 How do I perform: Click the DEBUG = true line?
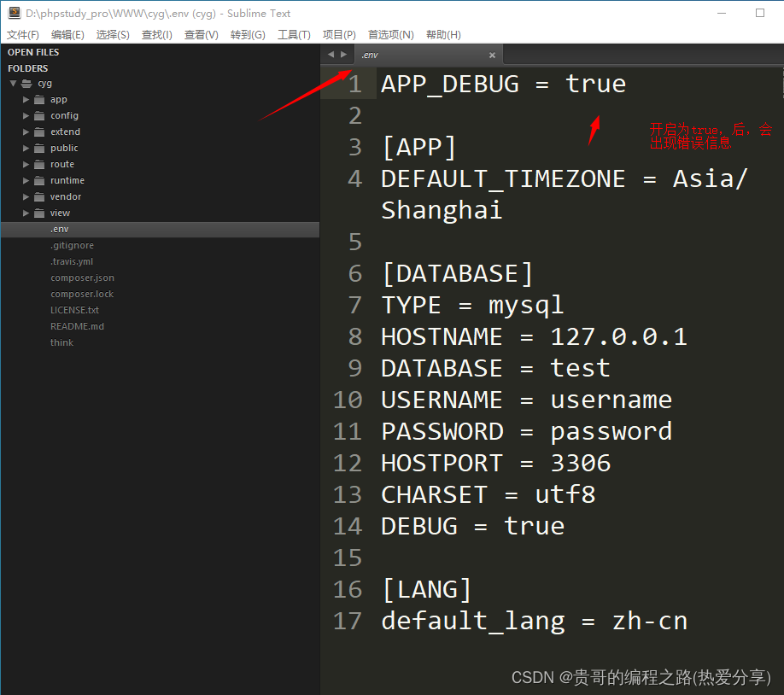(472, 527)
